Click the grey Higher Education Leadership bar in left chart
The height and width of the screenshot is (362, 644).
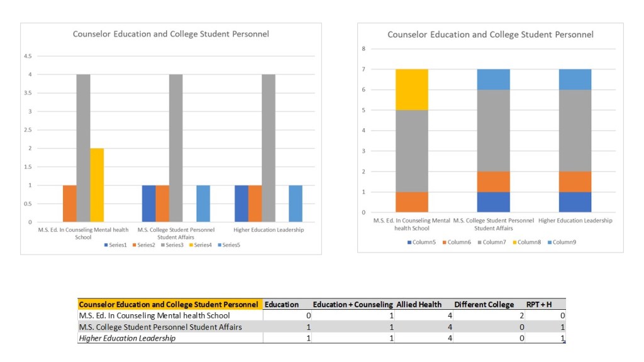[268, 148]
